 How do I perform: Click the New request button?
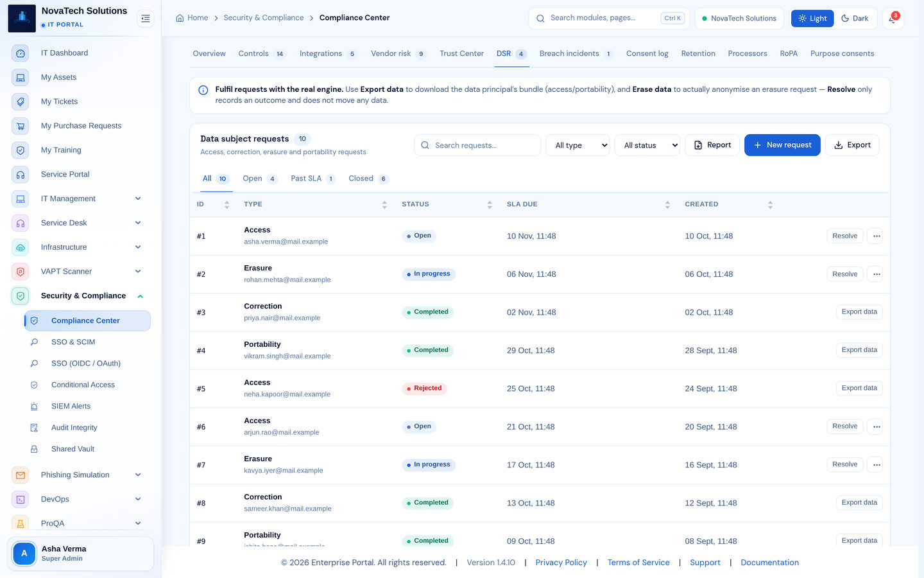[x=782, y=145]
